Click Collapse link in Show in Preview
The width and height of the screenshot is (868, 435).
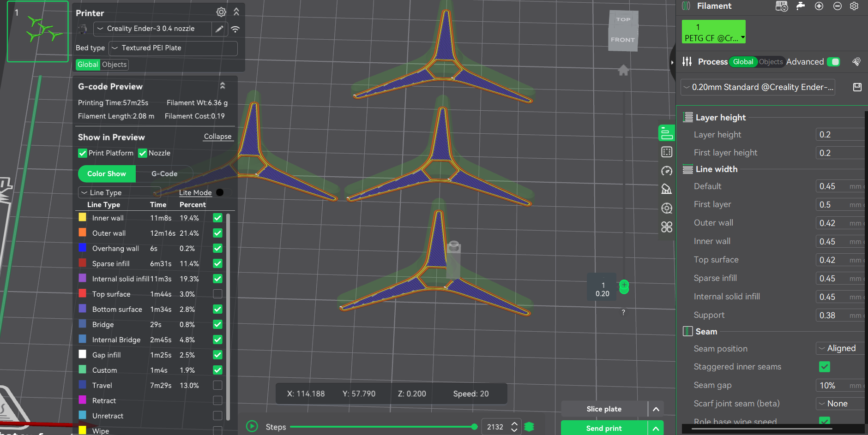click(218, 137)
